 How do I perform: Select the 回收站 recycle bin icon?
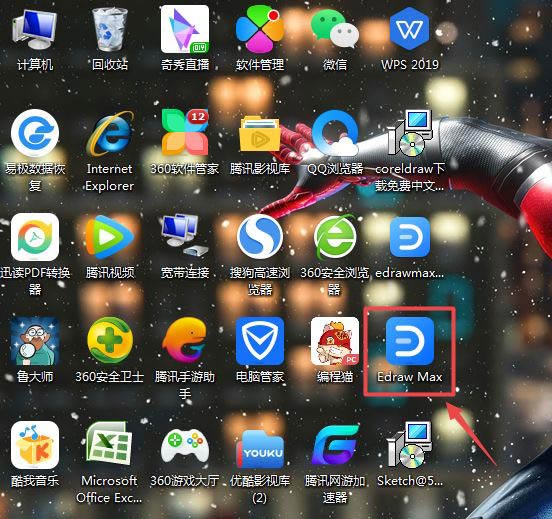coord(109,30)
